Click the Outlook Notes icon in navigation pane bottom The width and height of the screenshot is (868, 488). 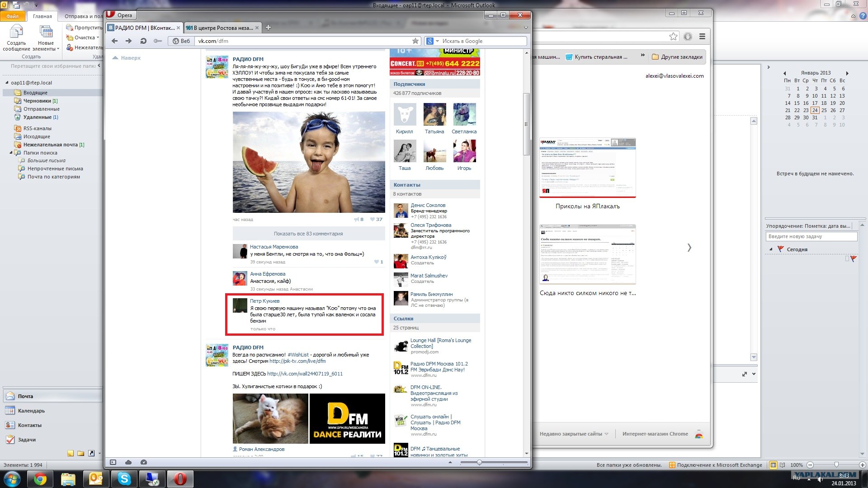pyautogui.click(x=71, y=453)
